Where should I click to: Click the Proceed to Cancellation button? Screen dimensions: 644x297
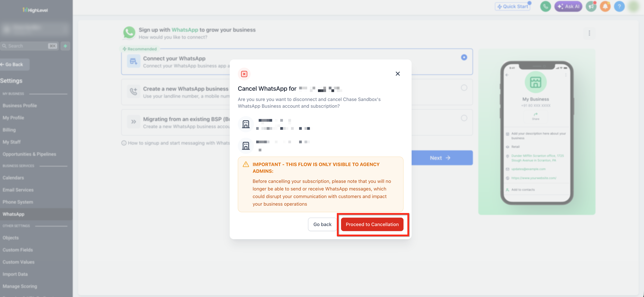pos(372,225)
